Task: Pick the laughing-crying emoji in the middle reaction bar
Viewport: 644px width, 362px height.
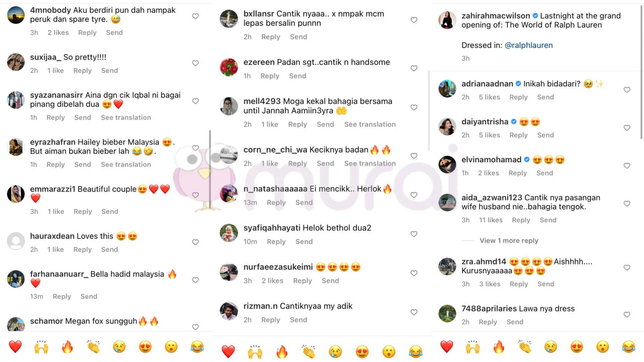Action: click(x=415, y=352)
